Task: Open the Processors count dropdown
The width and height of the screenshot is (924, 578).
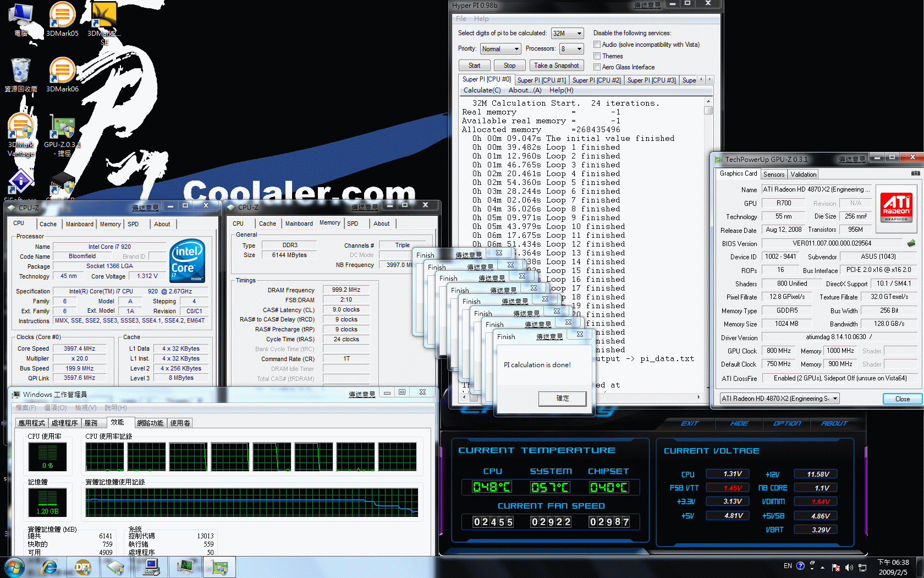Action: (x=571, y=49)
